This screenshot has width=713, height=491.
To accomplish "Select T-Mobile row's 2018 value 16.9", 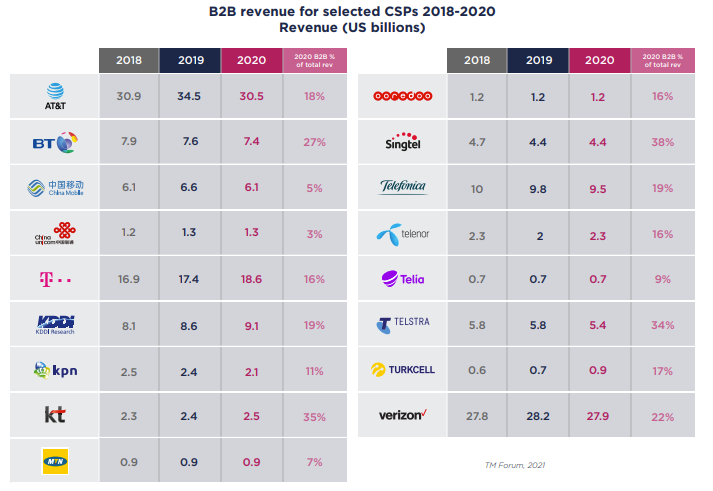I will (129, 279).
